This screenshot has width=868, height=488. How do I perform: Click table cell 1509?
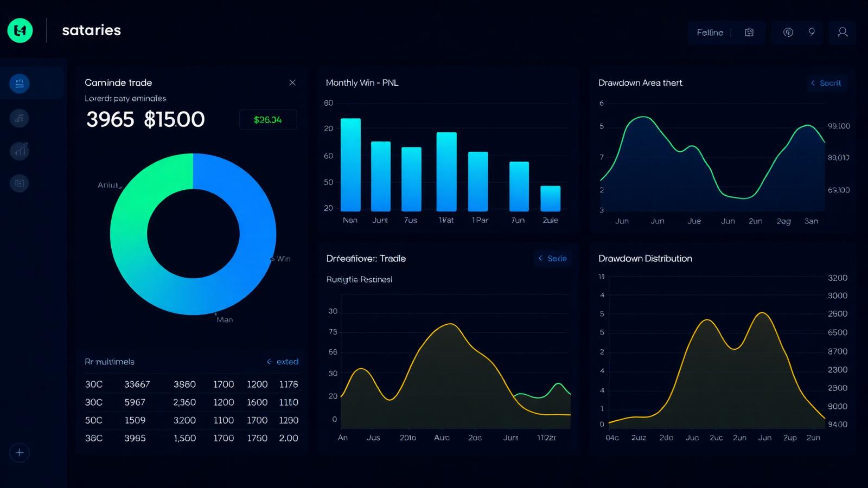pyautogui.click(x=135, y=420)
